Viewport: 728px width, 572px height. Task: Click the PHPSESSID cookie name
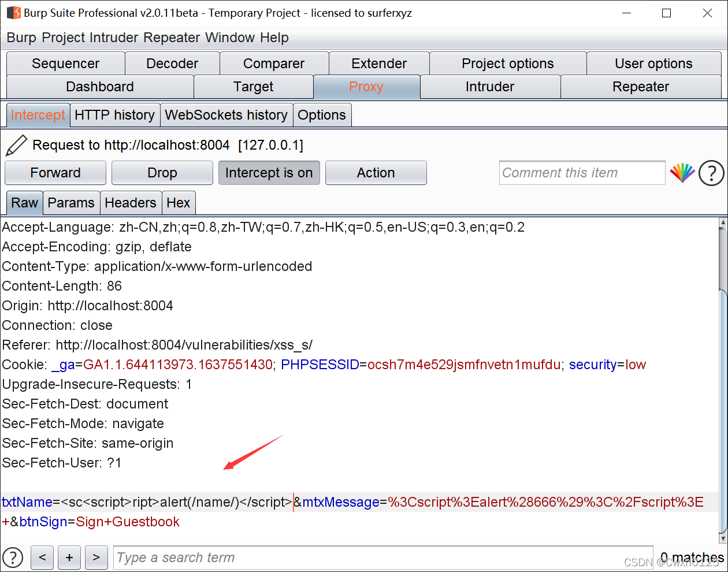tap(320, 365)
